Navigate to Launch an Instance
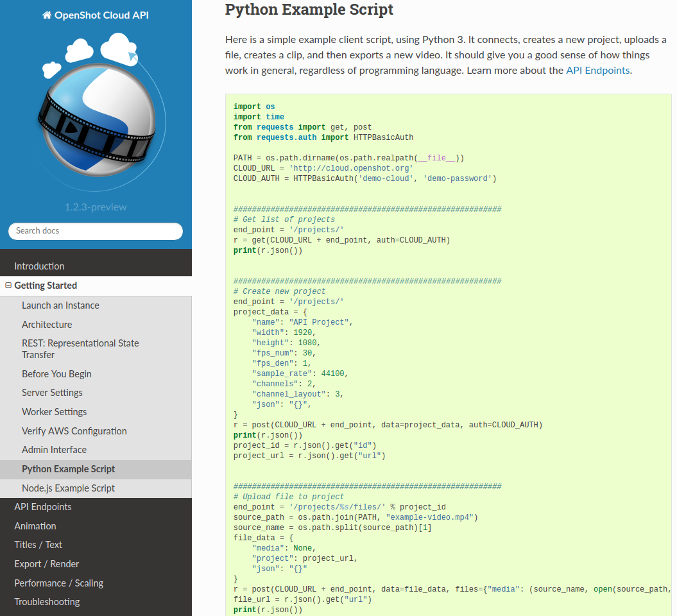Screen dimensions: 677x616 click(x=62, y=305)
